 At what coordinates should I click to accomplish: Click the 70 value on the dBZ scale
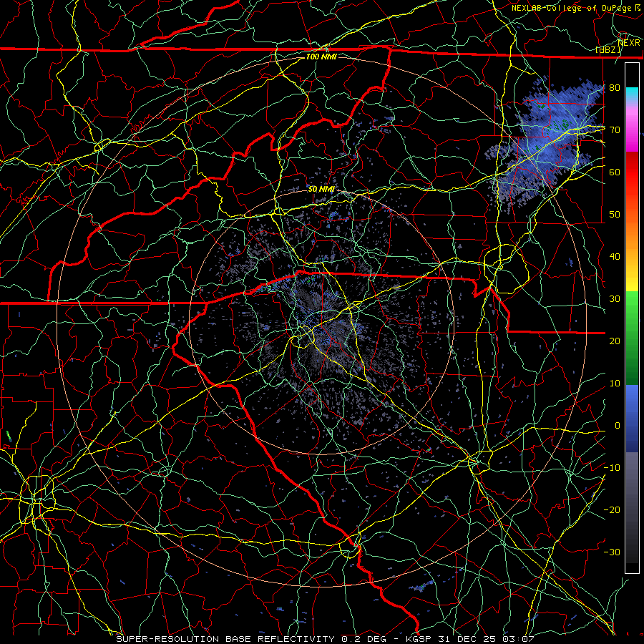point(615,130)
